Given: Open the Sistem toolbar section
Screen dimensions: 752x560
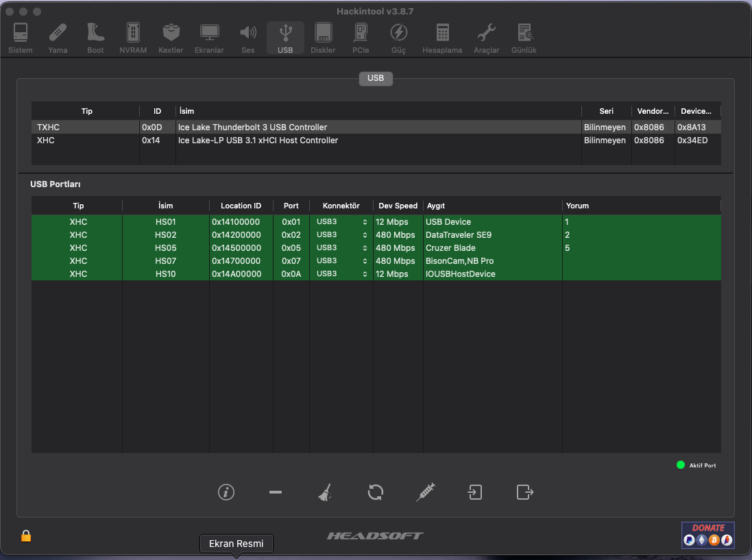Looking at the screenshot, I should coord(21,38).
